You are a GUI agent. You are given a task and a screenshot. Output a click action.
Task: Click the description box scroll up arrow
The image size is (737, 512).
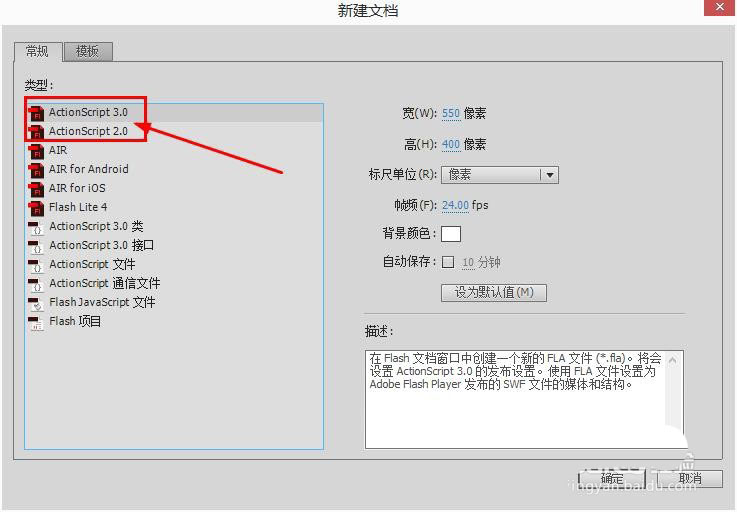point(673,361)
